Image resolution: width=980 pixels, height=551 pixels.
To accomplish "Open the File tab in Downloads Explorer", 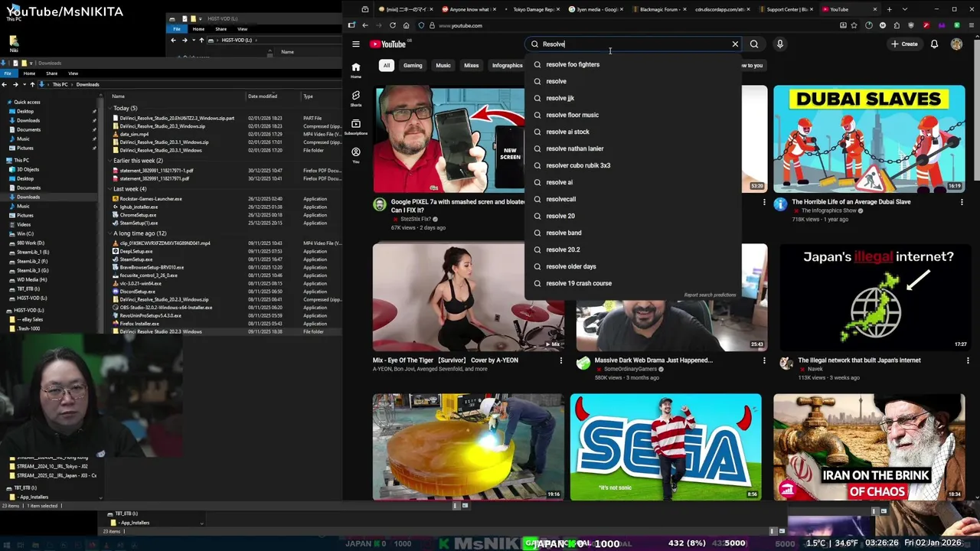I will point(7,73).
